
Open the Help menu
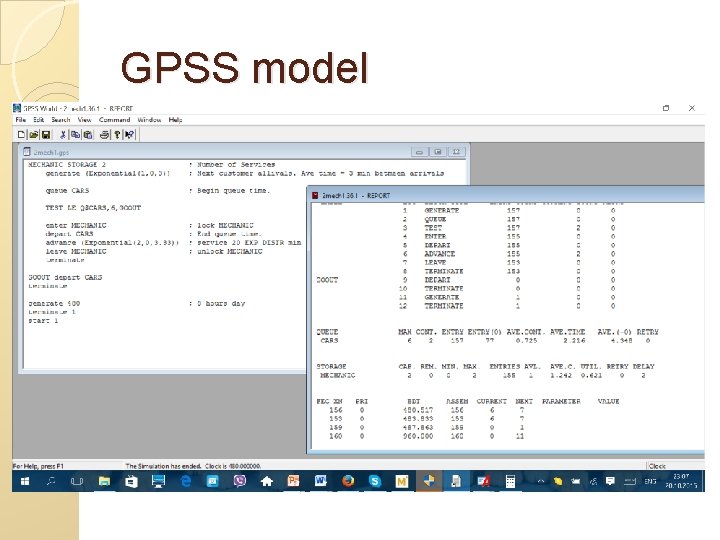tap(175, 120)
